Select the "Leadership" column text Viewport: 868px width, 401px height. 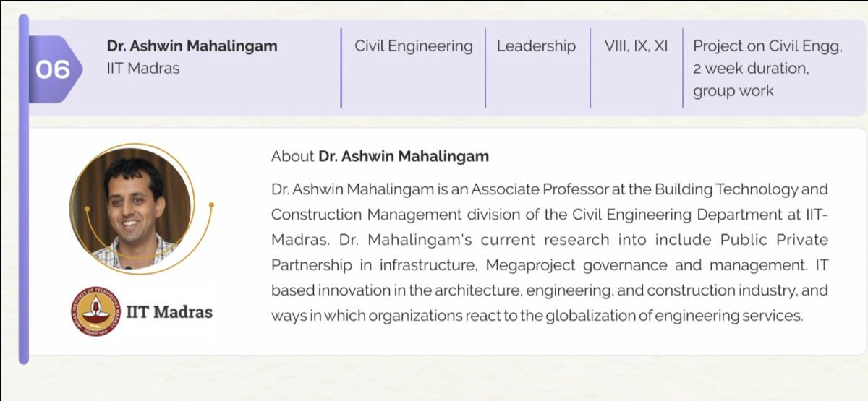(x=536, y=46)
